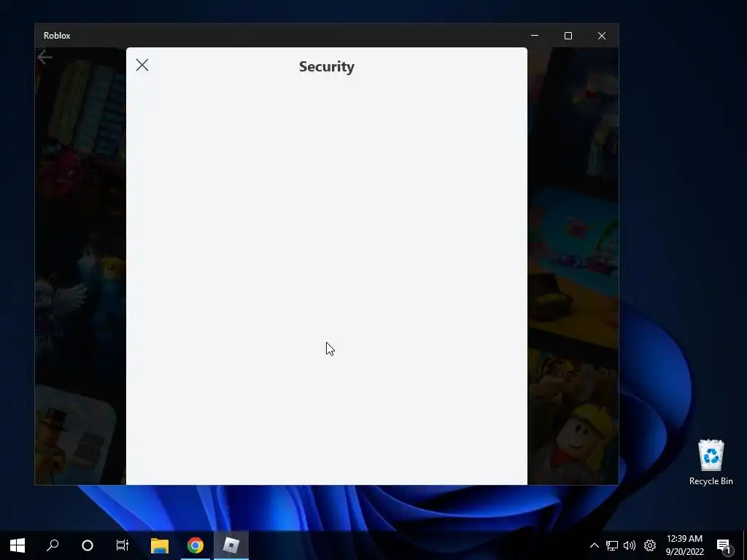Maximize the Roblox window
The width and height of the screenshot is (747, 560).
tap(568, 36)
